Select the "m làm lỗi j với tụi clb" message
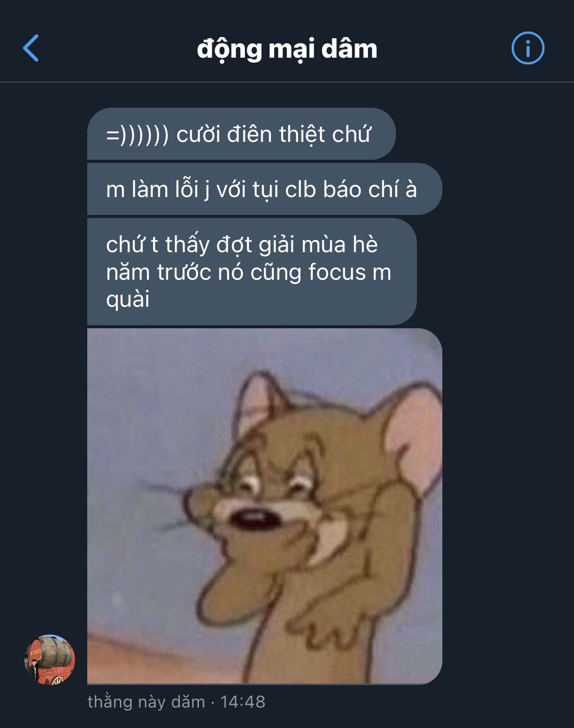 pos(264,189)
